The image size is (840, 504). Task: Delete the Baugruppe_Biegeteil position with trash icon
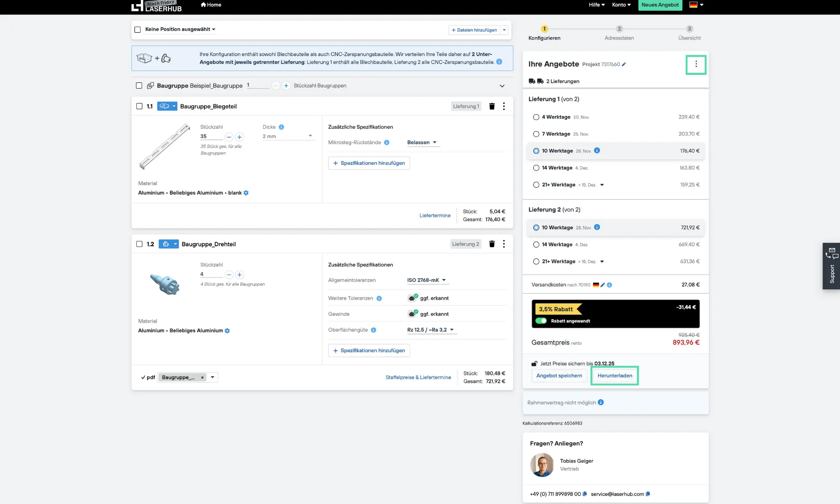pyautogui.click(x=492, y=106)
